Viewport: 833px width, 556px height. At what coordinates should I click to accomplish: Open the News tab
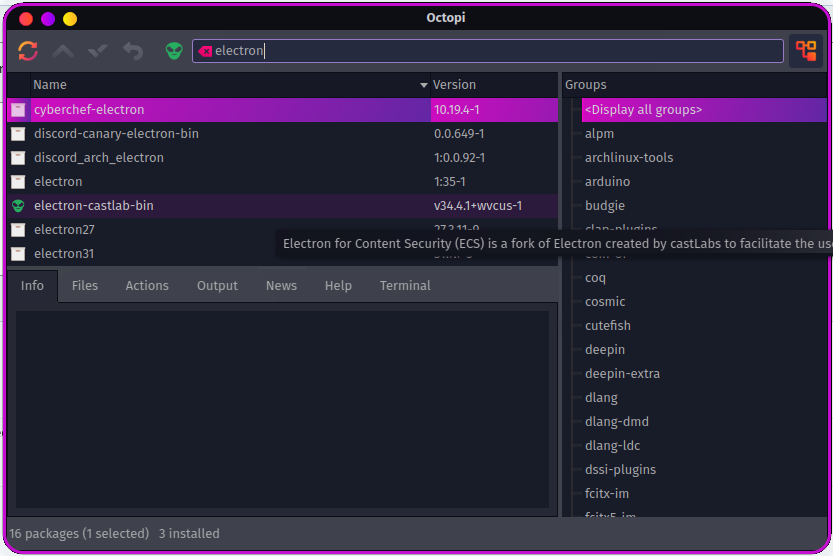(x=282, y=286)
